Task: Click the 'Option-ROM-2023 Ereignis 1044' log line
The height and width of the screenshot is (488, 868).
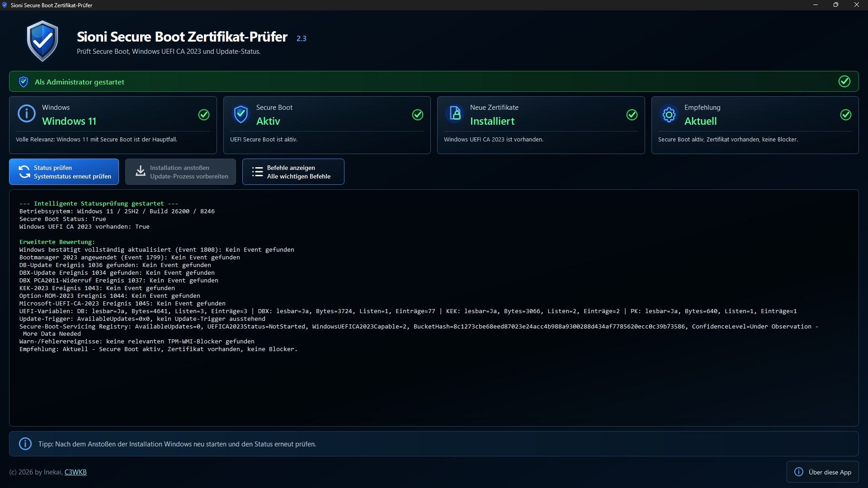Action: [x=110, y=296]
